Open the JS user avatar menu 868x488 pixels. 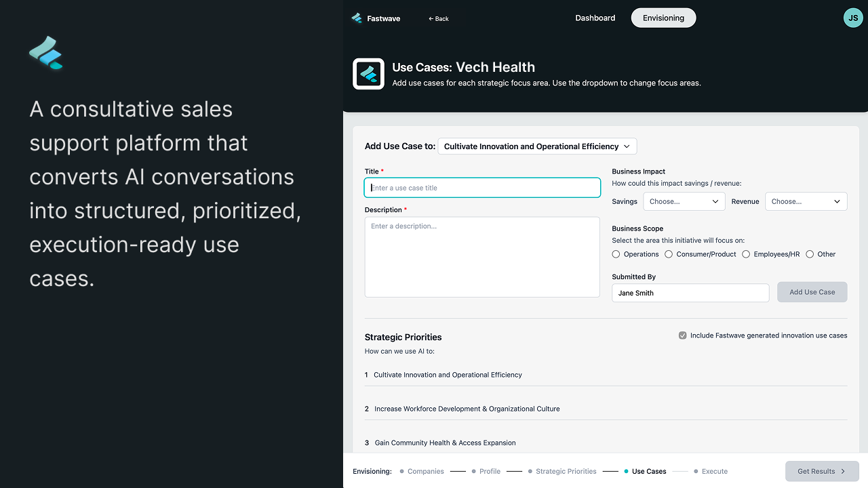click(x=853, y=18)
